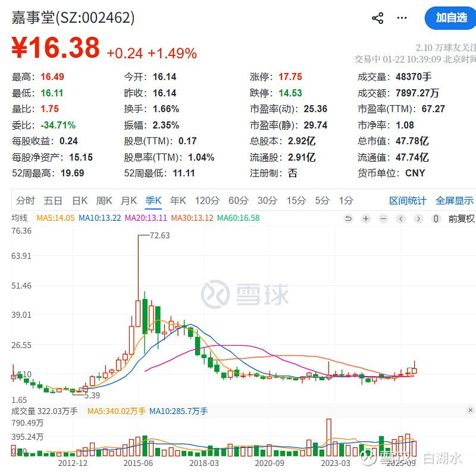Click the 2018-03 date axis label
This screenshot has width=476, height=473.
204,463
